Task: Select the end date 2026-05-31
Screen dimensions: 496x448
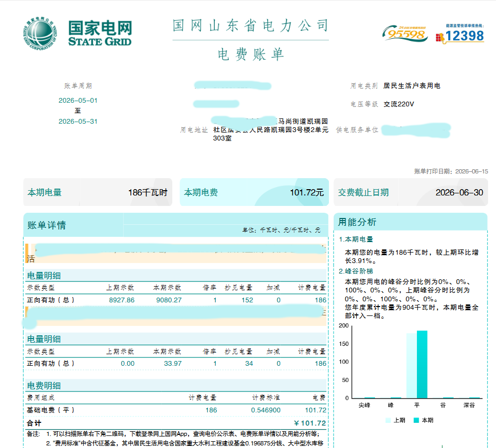Action: pos(78,121)
